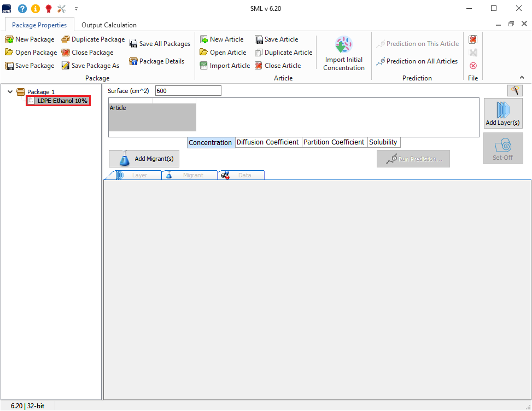Click the Package Details icon
Viewport: 532px width, 411px height.
pyautogui.click(x=133, y=61)
